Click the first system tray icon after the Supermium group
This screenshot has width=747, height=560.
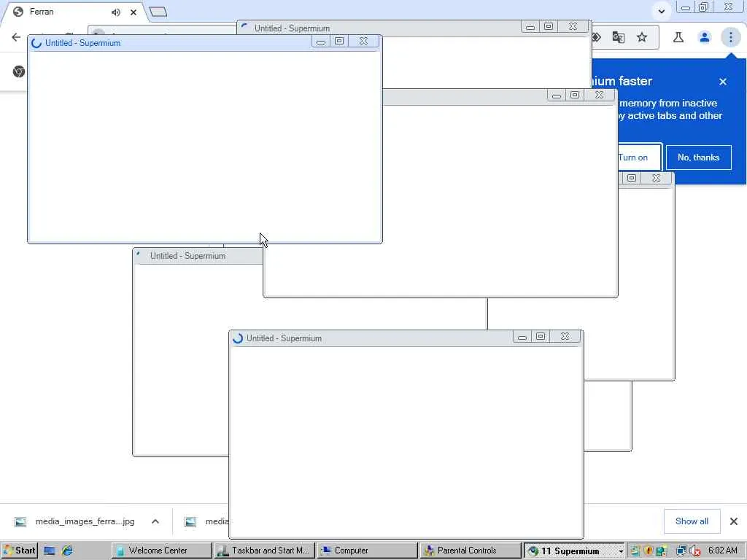[x=635, y=551]
